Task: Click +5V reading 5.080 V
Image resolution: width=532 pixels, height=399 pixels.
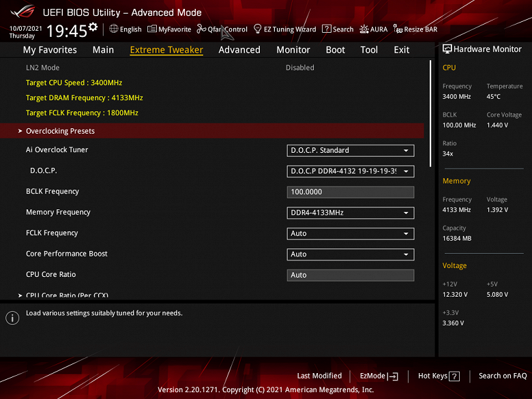Action: pos(497,295)
